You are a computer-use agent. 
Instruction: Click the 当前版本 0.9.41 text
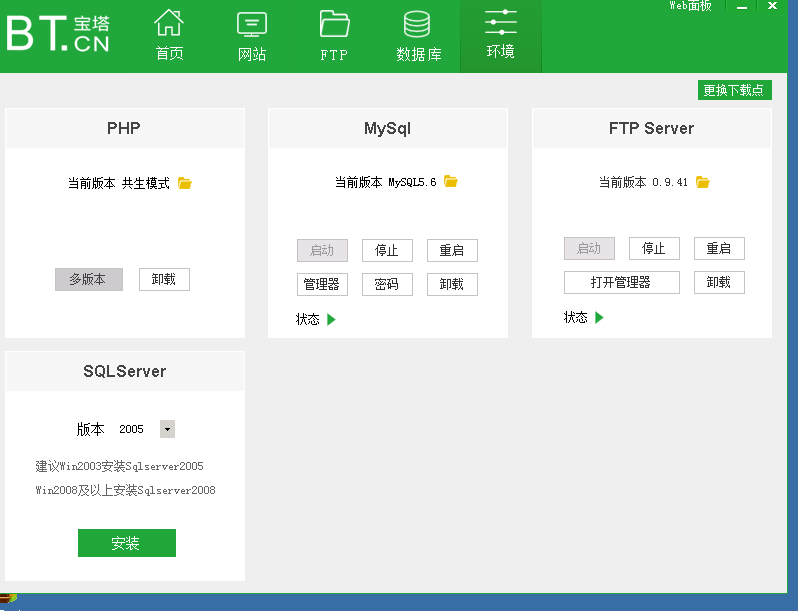[643, 182]
